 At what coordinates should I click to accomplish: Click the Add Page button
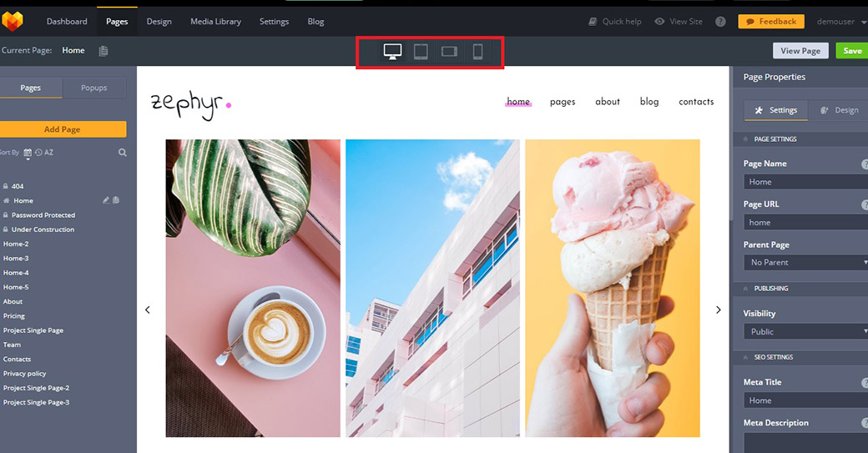(x=63, y=129)
